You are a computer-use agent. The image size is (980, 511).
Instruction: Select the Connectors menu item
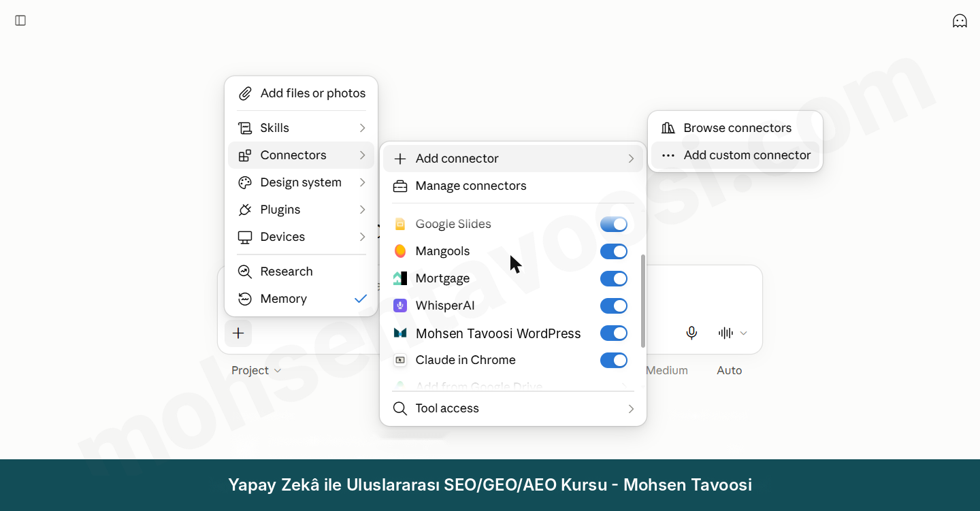301,155
